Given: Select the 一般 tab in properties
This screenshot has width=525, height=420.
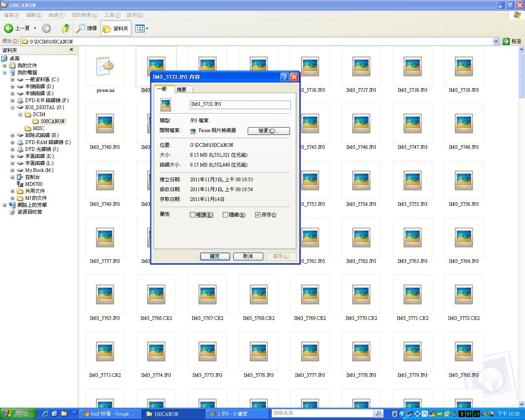Looking at the screenshot, I should point(164,89).
